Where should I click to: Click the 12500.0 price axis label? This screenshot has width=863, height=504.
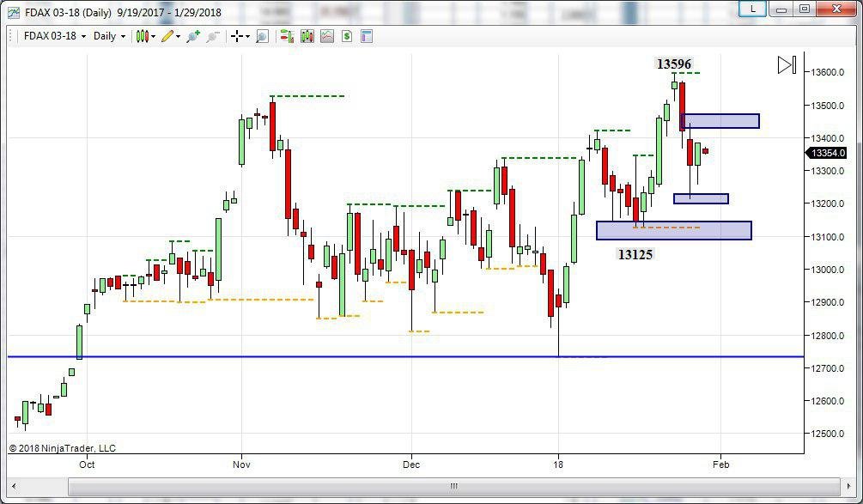[x=827, y=434]
